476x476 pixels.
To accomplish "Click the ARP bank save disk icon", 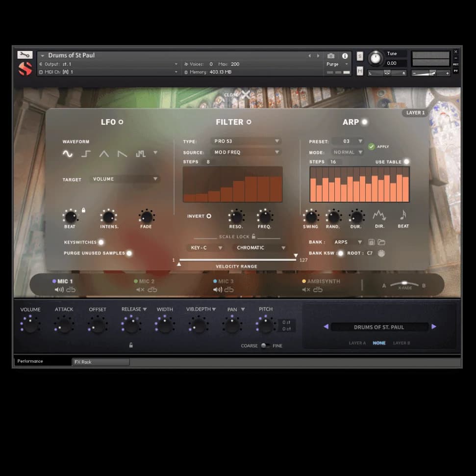I will click(371, 242).
